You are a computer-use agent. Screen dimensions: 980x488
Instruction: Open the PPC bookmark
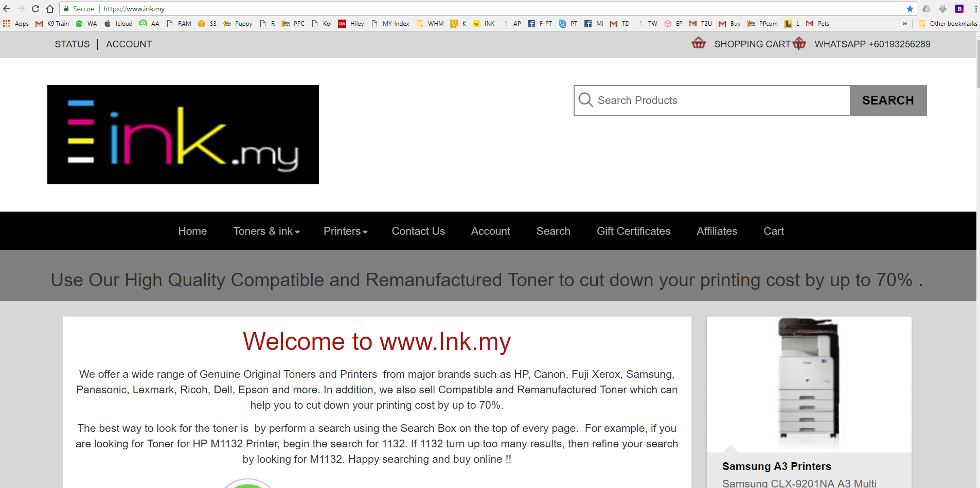[x=293, y=24]
